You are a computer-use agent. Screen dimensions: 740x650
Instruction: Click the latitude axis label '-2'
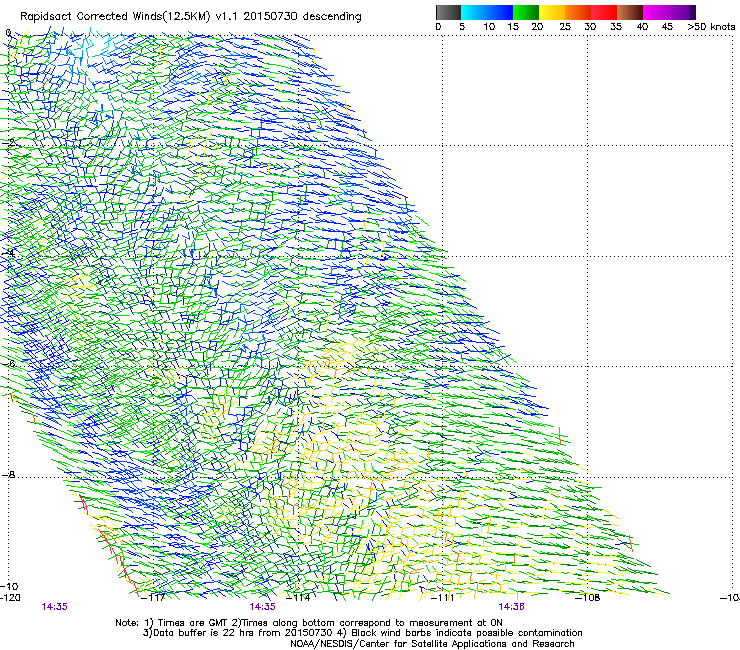pyautogui.click(x=9, y=143)
